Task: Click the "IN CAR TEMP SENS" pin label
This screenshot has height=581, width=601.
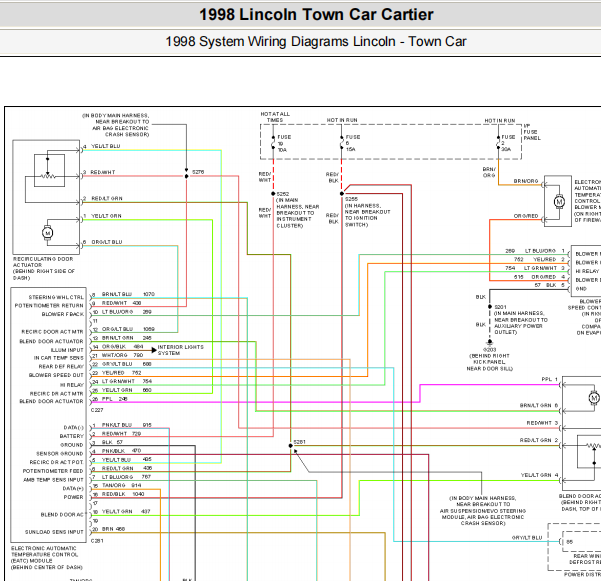Action: [58, 358]
